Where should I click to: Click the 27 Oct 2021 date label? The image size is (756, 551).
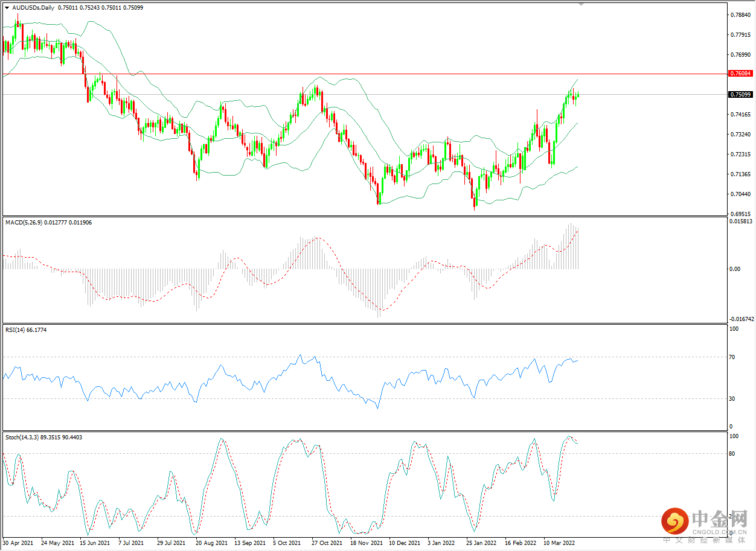pyautogui.click(x=327, y=543)
